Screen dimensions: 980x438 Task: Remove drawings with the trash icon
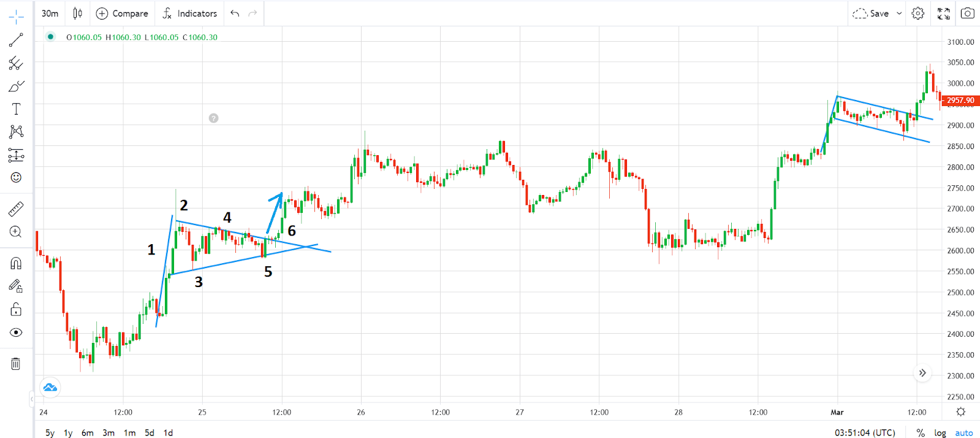[x=16, y=364]
